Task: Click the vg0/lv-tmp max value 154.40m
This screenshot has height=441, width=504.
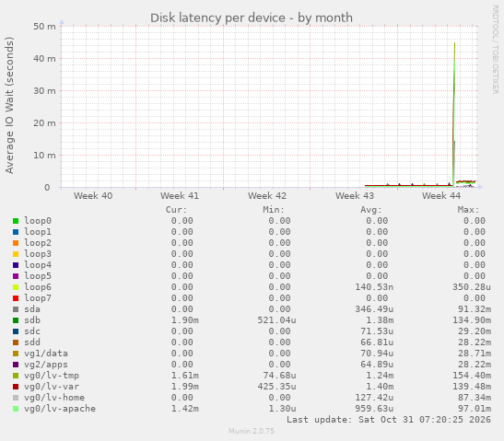Action: coord(472,376)
